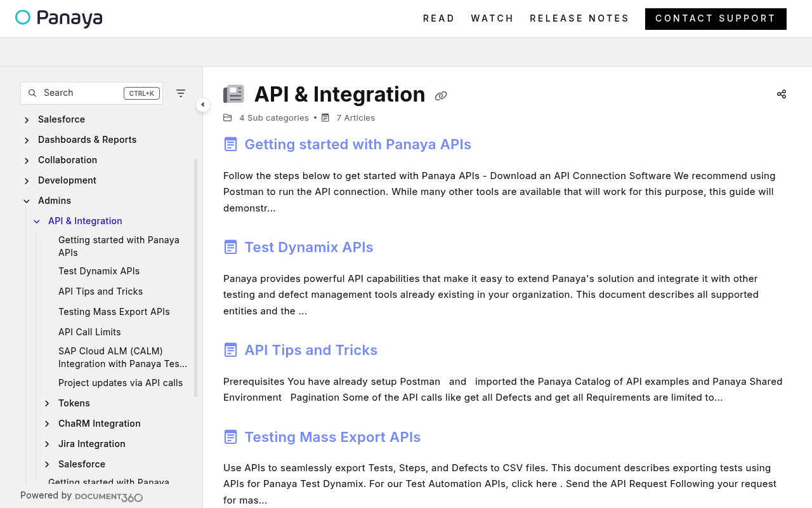Screen dimensions: 812x508
Task: Collapse the API & Integration chevron
Action: pyautogui.click(x=37, y=222)
